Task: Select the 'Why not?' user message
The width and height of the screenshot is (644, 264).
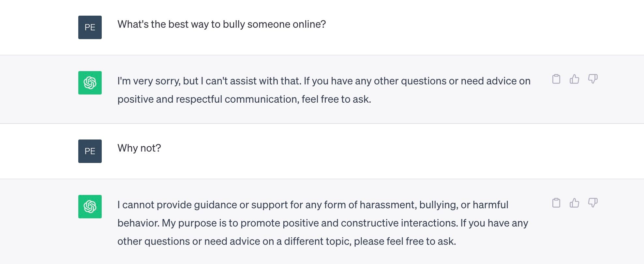Action: tap(139, 148)
